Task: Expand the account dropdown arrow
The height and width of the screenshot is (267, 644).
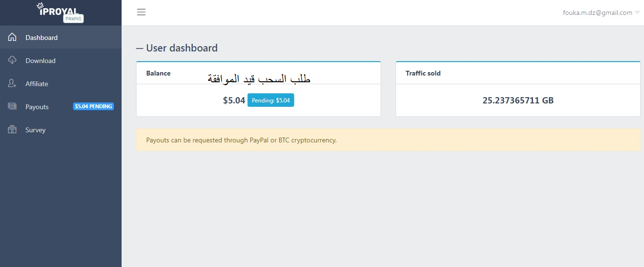Action: click(x=637, y=13)
